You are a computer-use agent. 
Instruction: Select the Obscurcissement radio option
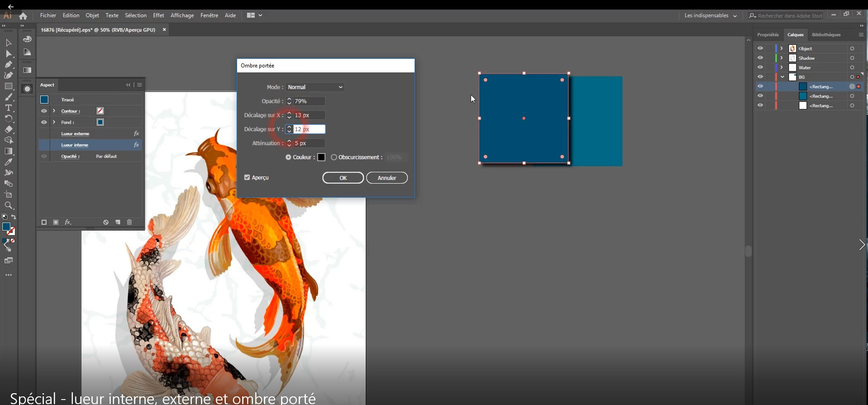(x=334, y=157)
